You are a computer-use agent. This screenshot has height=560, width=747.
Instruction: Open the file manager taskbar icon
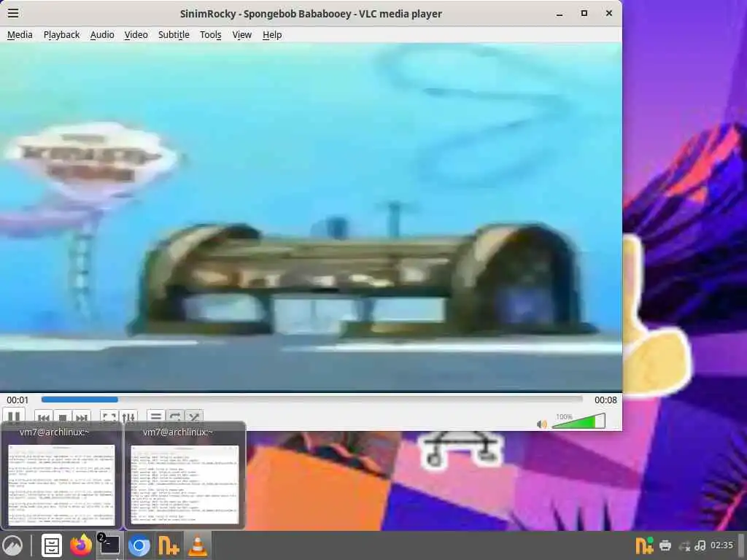coord(52,545)
